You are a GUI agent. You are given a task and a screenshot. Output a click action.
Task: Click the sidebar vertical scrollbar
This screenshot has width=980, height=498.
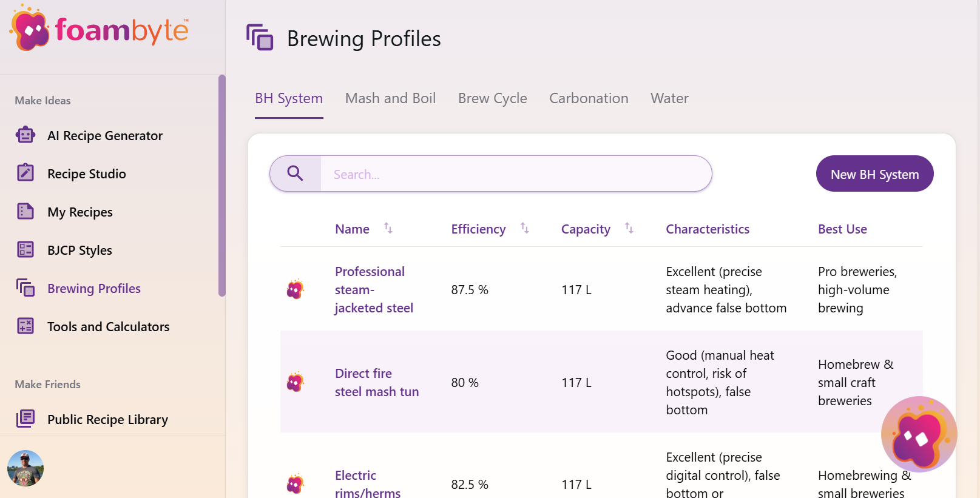[222, 185]
